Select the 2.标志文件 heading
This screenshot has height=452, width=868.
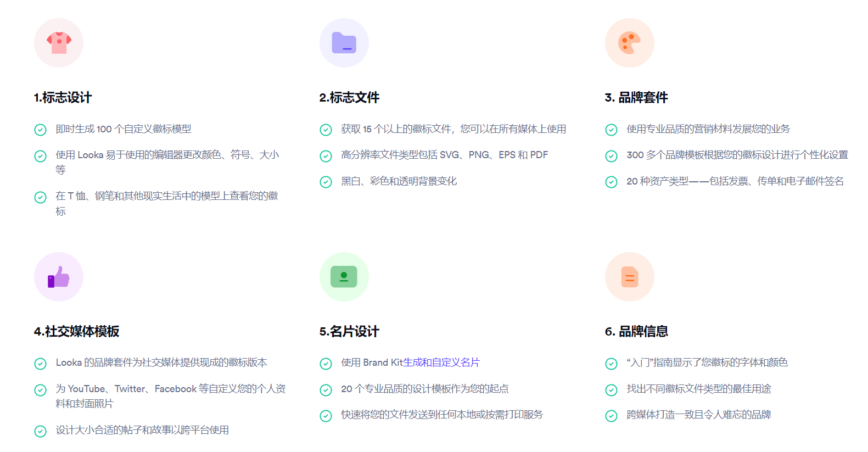pyautogui.click(x=349, y=98)
